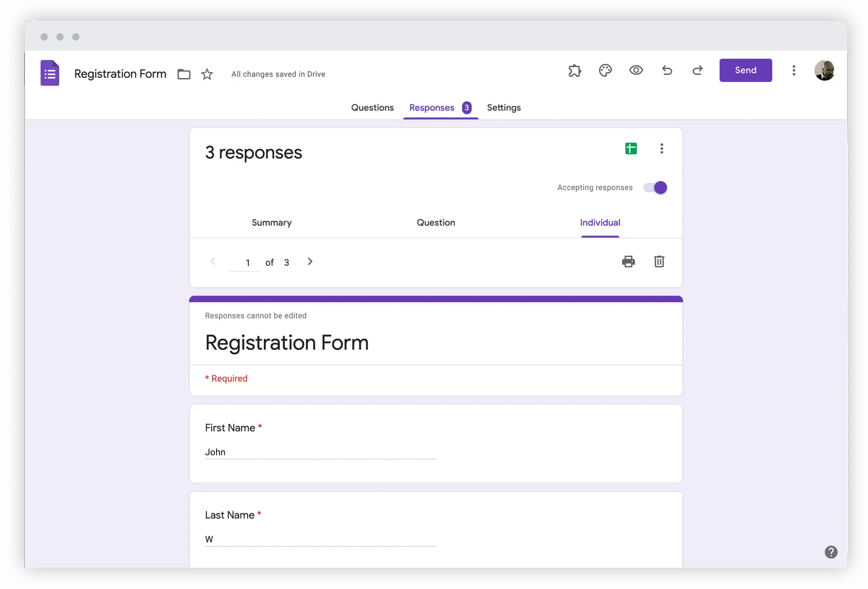Switch to the Questions tab

tap(372, 108)
